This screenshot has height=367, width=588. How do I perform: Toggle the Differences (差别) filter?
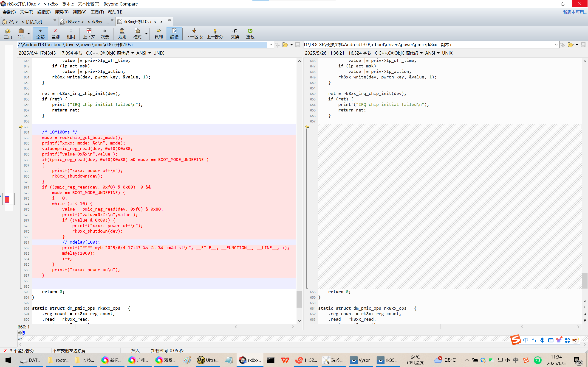coord(55,33)
